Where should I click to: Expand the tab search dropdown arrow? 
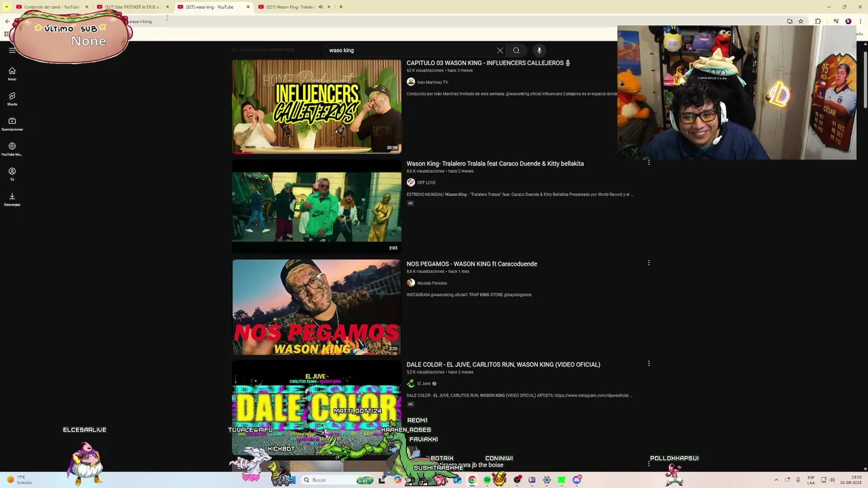tap(7, 7)
